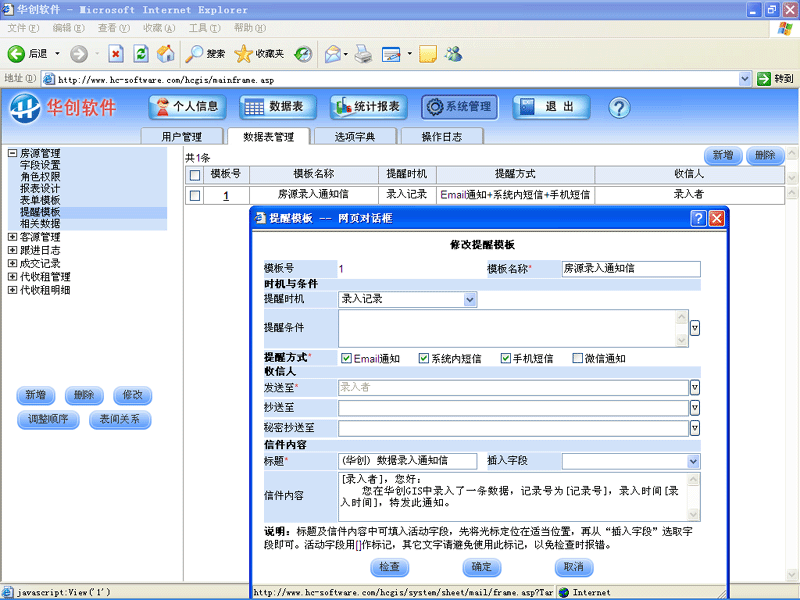Click the top-right 新增 button

click(x=723, y=155)
